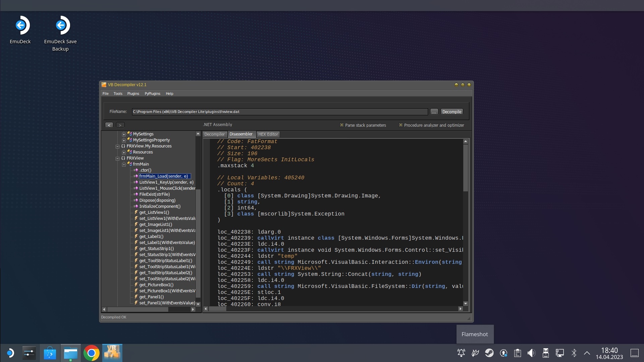
Task: Click the display configuration tray icon
Action: [x=560, y=353]
